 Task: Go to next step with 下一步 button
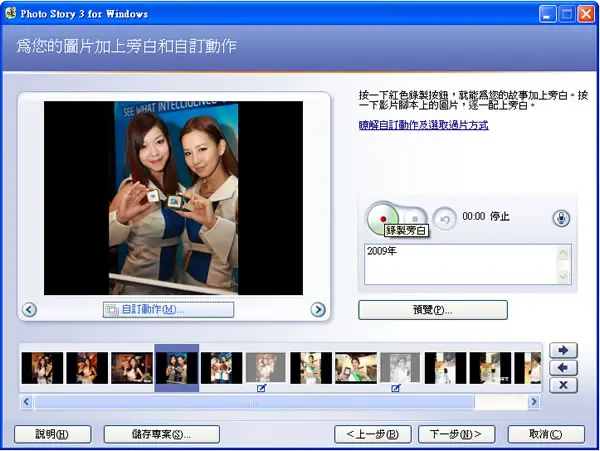[x=457, y=434]
